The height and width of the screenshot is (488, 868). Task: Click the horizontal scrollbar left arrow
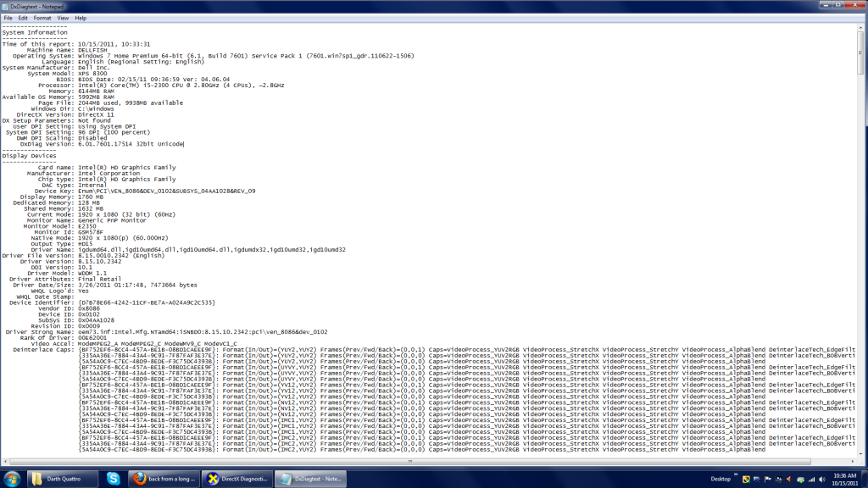click(x=6, y=462)
